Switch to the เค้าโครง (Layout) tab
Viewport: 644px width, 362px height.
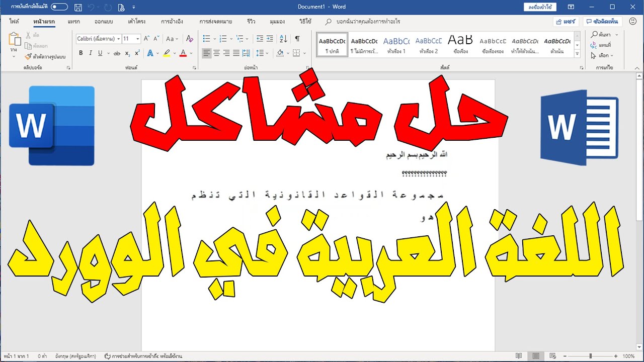coord(137,22)
